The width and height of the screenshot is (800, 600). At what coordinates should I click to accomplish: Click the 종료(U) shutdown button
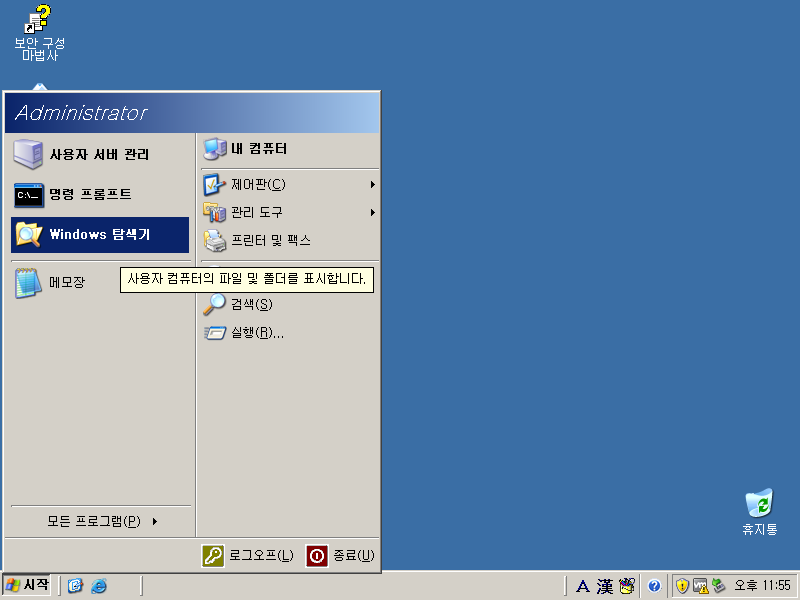click(x=340, y=556)
